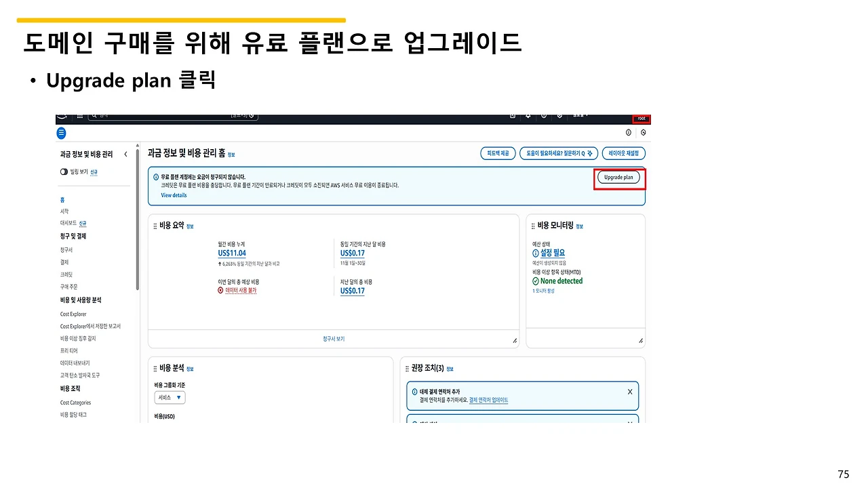Click the Upgrade plan button
868x488 pixels.
pos(618,177)
